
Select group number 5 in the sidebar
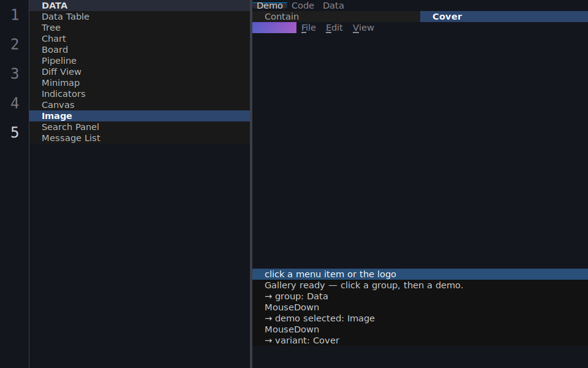click(x=15, y=132)
